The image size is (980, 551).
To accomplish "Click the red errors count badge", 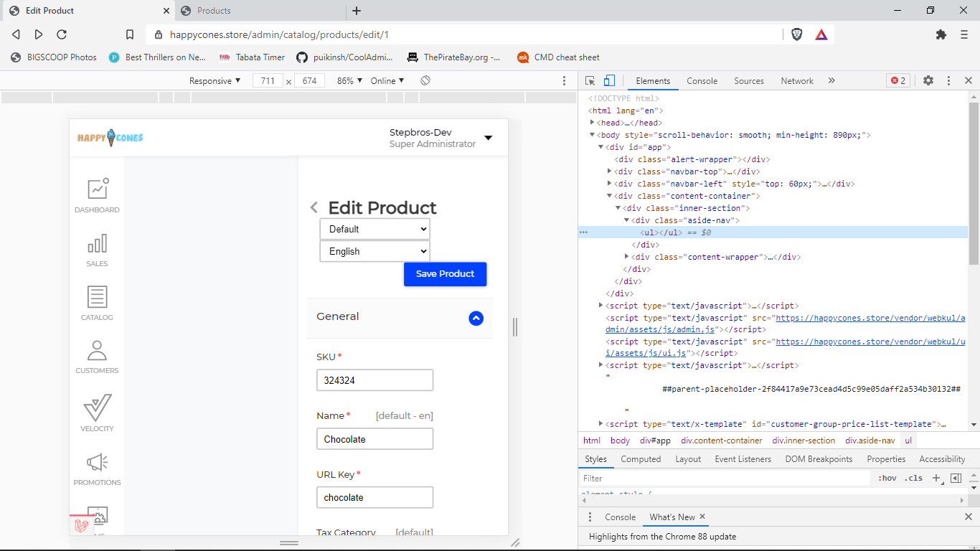I will [898, 81].
